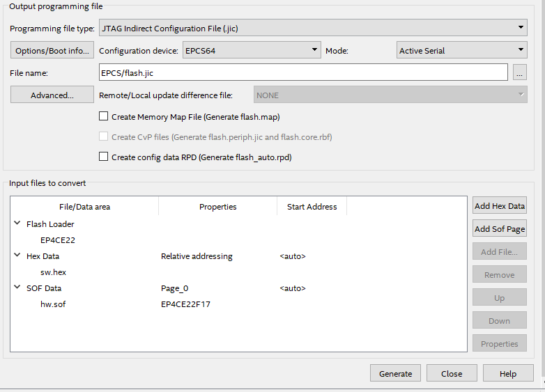
Task: Click the Start Address column header
Action: [x=312, y=207]
